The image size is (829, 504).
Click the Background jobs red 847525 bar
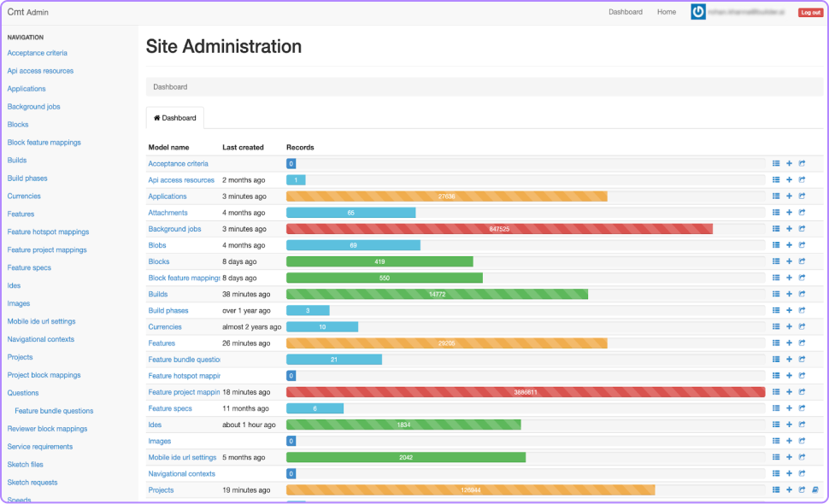[500, 229]
